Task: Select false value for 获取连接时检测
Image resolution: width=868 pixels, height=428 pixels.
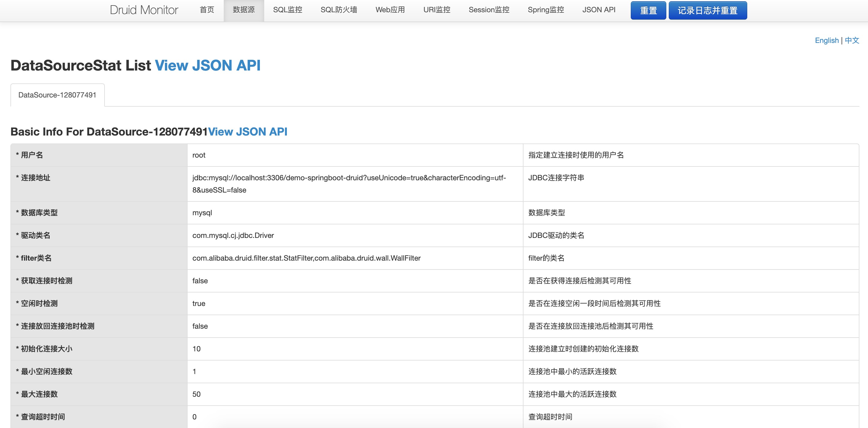Action: (200, 281)
